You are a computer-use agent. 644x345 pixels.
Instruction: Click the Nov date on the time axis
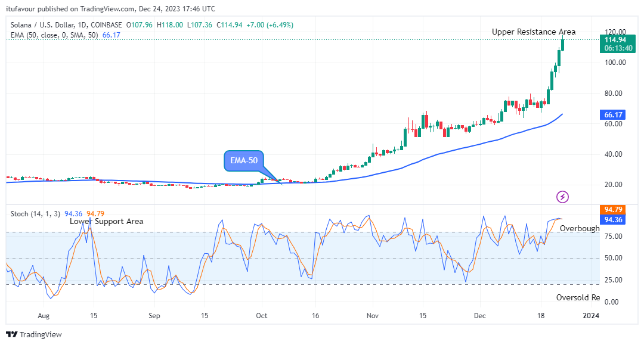pyautogui.click(x=373, y=315)
